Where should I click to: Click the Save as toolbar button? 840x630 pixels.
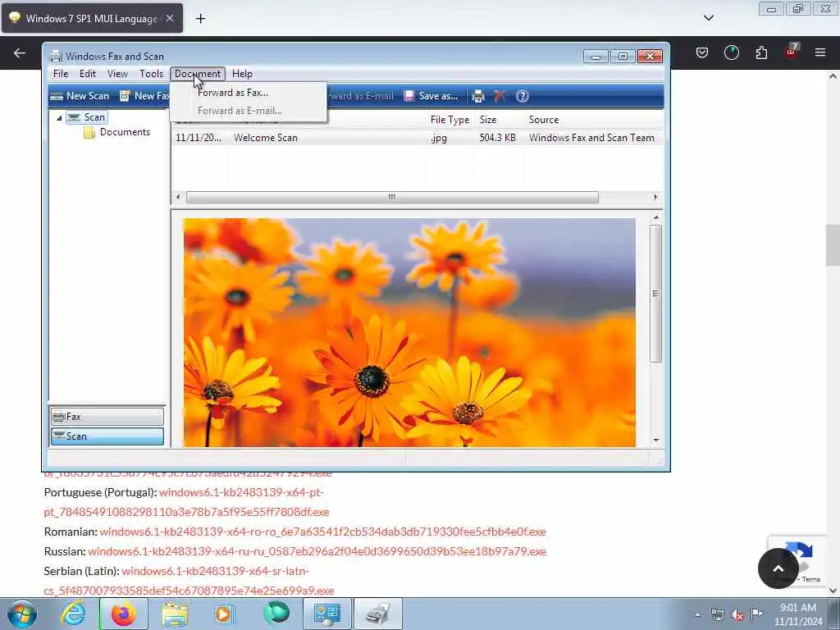(x=431, y=96)
